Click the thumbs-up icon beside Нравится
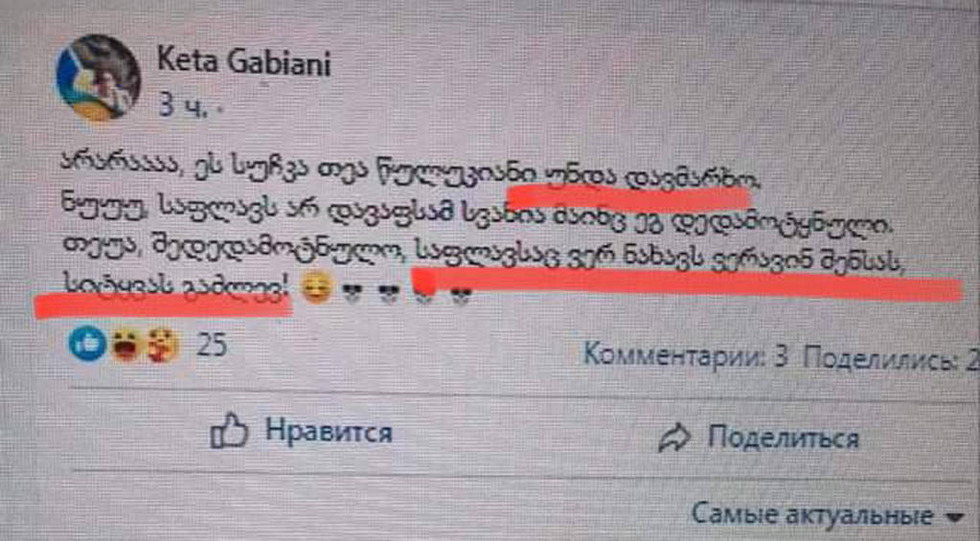This screenshot has height=541, width=980. point(229,431)
